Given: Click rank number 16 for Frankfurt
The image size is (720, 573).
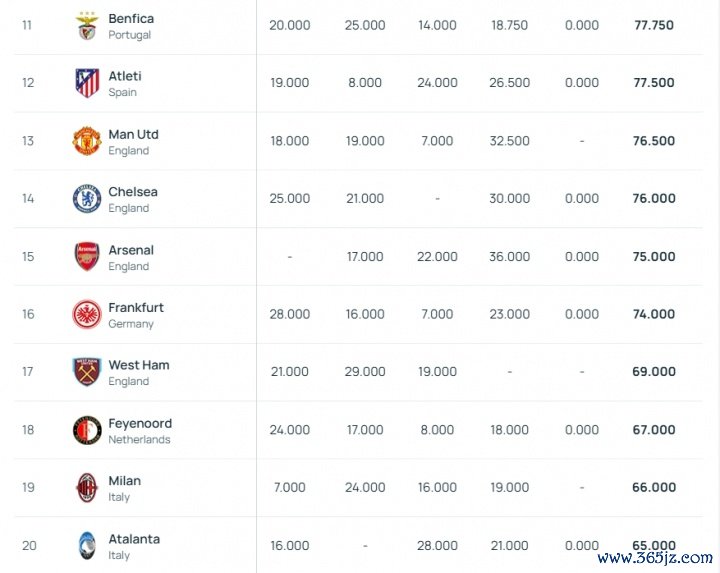Looking at the screenshot, I should [x=28, y=315].
